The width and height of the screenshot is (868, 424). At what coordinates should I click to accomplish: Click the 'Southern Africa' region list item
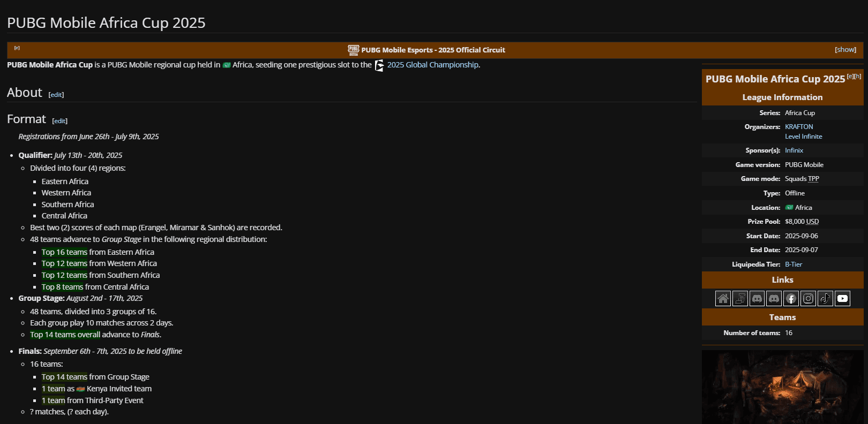(x=68, y=205)
